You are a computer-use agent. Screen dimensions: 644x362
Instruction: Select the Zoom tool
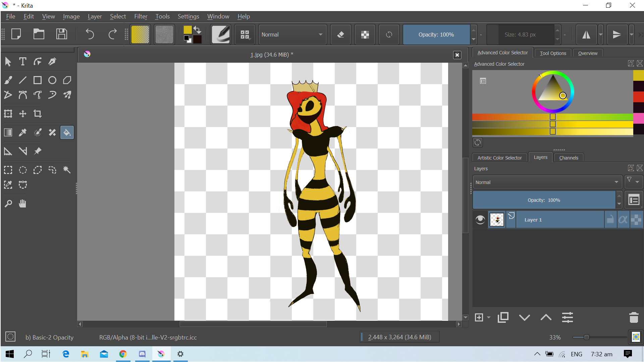coord(8,203)
